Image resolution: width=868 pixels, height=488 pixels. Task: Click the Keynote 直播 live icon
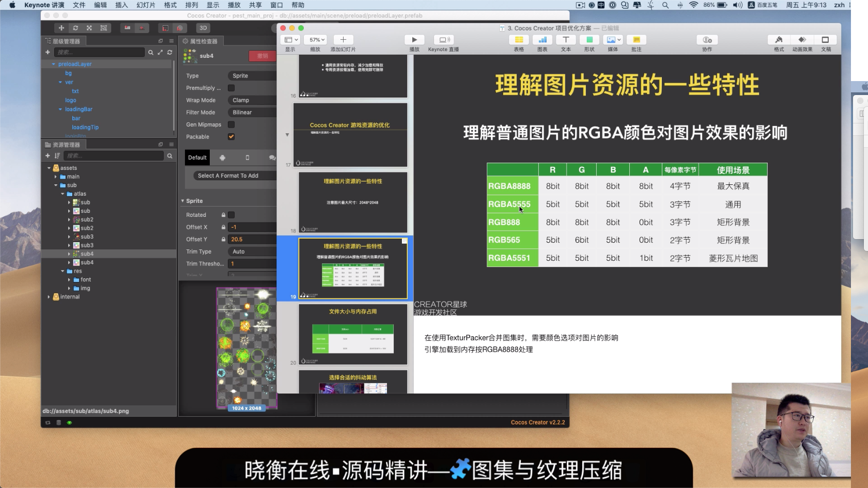(x=443, y=40)
